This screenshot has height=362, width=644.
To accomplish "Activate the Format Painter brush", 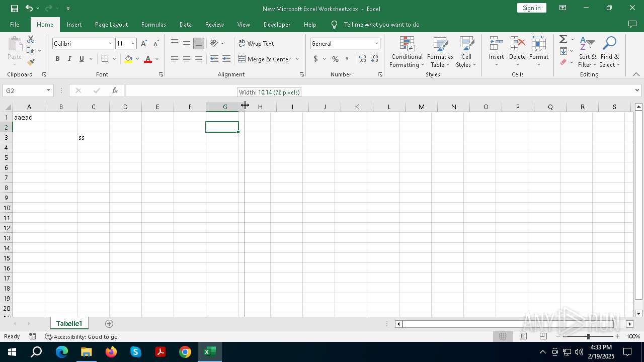I will point(31,62).
